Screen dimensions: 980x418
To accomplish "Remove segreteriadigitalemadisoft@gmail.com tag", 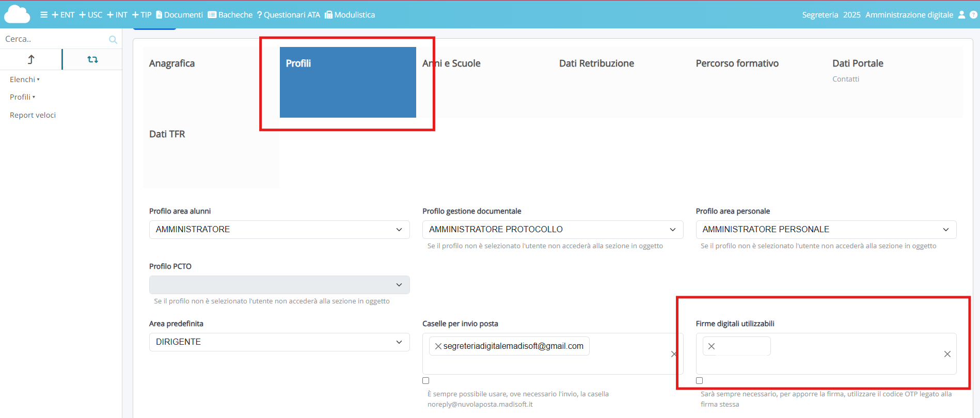I will (438, 346).
